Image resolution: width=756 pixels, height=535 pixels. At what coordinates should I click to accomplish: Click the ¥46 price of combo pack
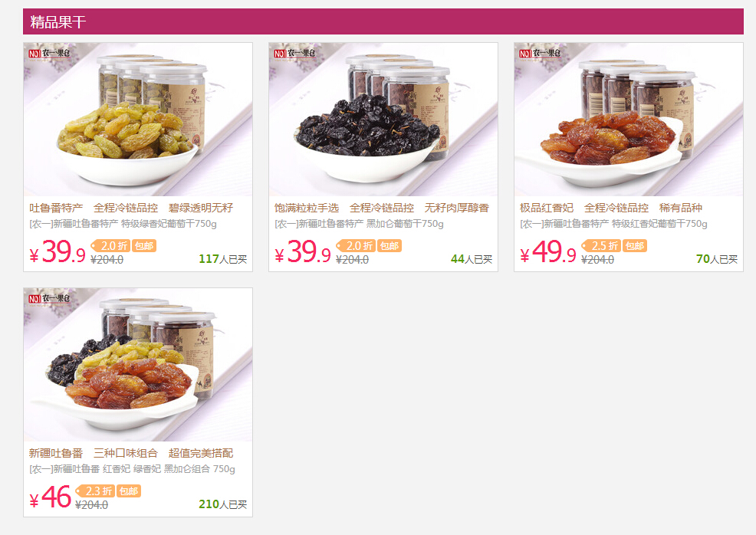[x=51, y=497]
